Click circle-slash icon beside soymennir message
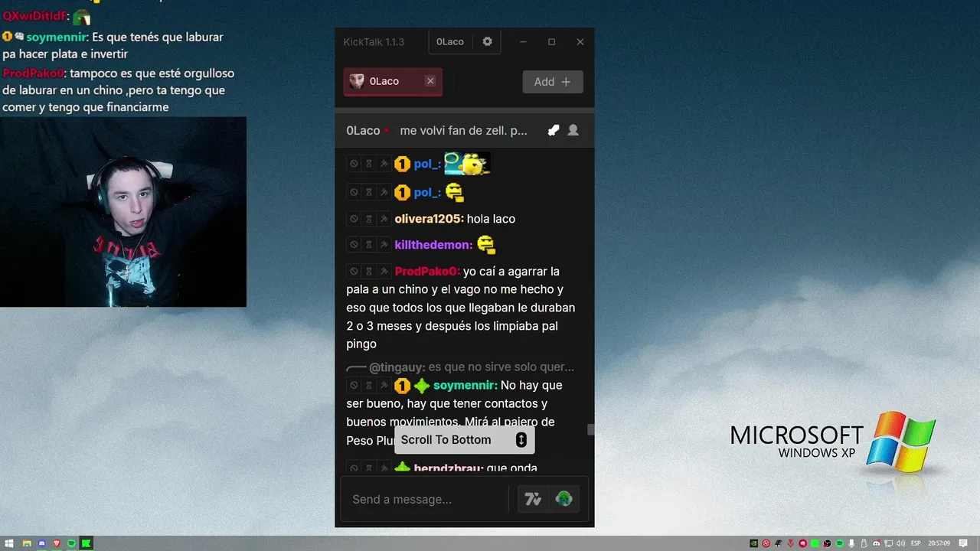 pyautogui.click(x=354, y=386)
